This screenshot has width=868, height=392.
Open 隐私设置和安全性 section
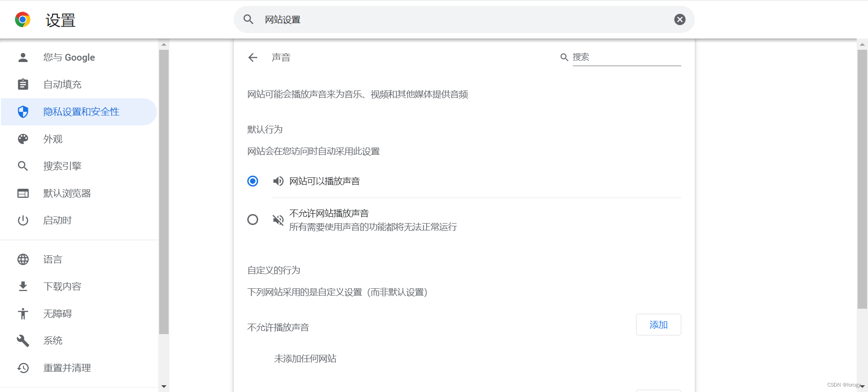[79, 112]
